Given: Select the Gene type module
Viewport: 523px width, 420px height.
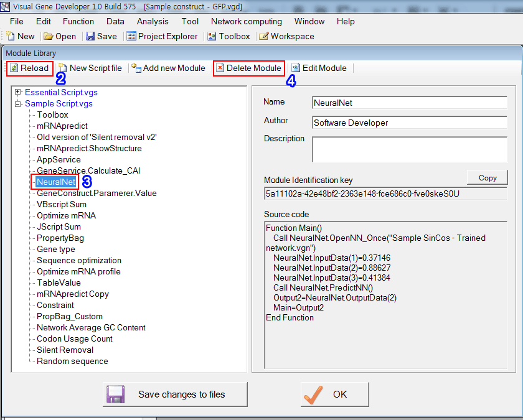Looking at the screenshot, I should (x=56, y=250).
